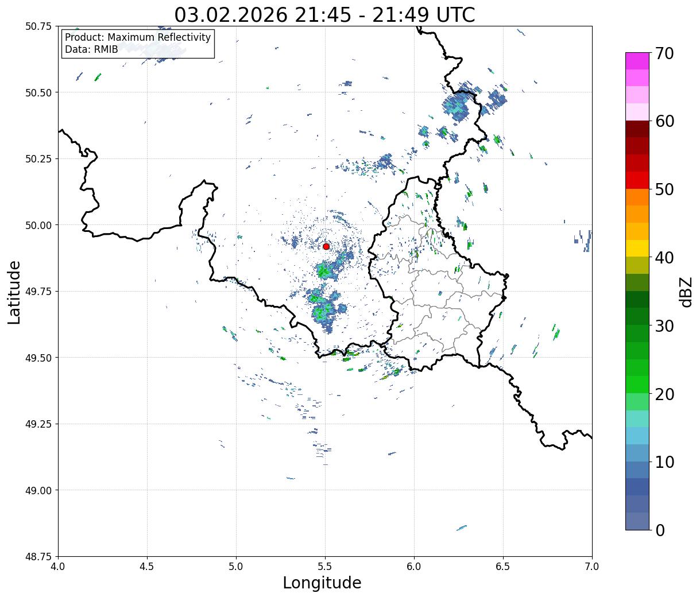Click the colorbar tick label 10
This screenshot has width=700, height=597.
664,462
